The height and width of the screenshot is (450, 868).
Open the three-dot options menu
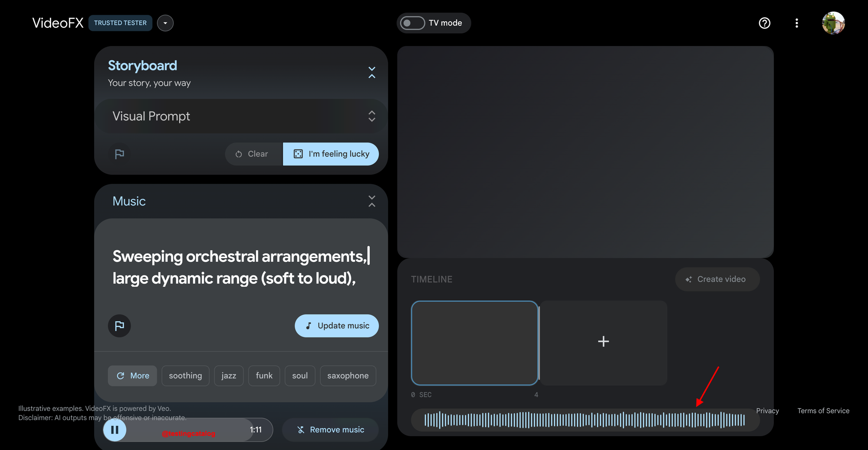click(797, 23)
